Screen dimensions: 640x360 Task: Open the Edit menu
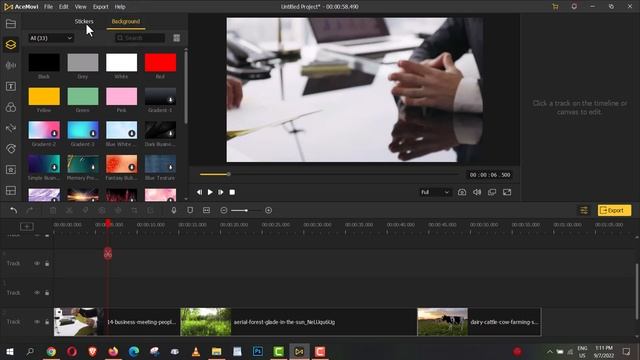pyautogui.click(x=63, y=7)
